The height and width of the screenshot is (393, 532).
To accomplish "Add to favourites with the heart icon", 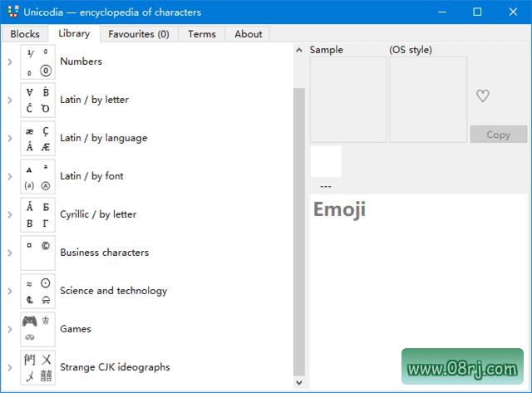I will (482, 96).
